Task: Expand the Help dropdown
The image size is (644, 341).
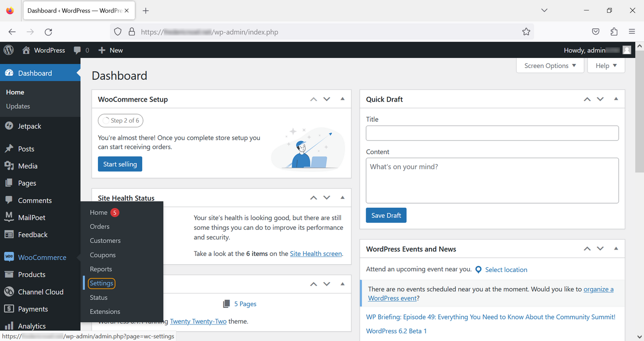Action: click(606, 65)
